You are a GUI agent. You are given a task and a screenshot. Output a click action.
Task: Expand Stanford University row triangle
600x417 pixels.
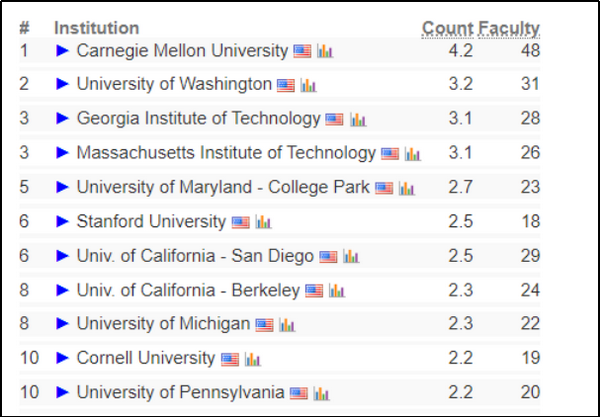coord(63,221)
